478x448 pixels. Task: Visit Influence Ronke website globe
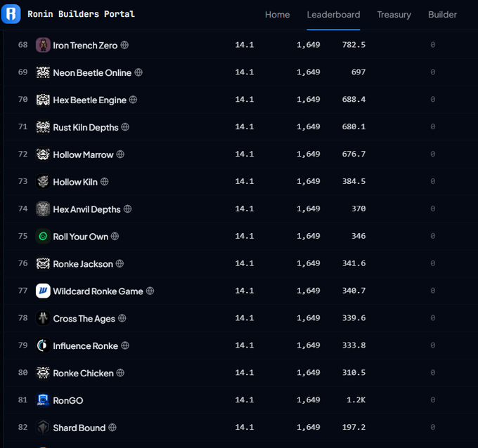(x=125, y=345)
